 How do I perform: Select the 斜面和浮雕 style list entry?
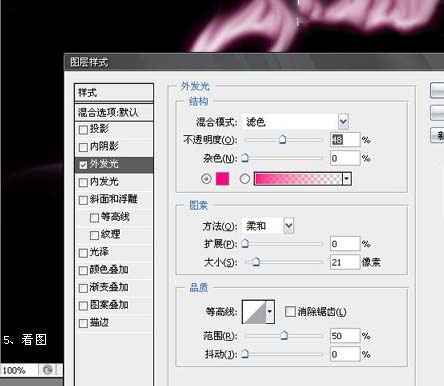click(114, 200)
